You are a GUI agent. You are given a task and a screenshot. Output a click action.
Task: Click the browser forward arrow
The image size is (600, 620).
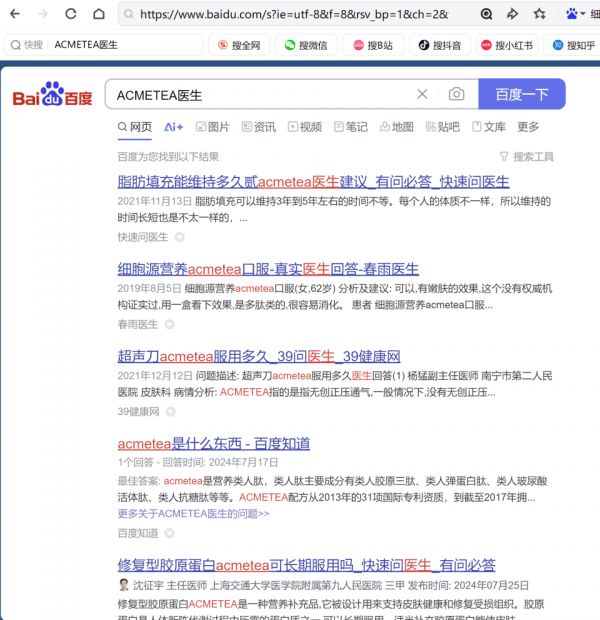(43, 14)
